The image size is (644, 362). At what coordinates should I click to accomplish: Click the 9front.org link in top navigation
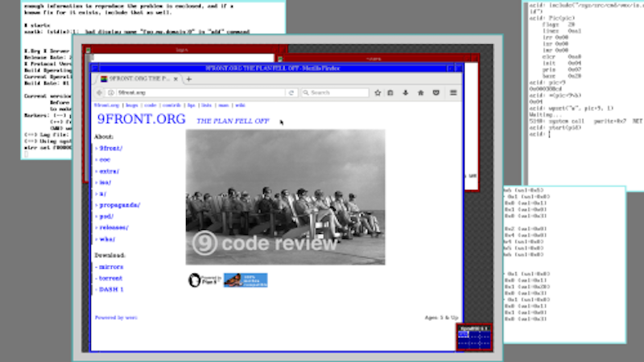click(x=106, y=105)
